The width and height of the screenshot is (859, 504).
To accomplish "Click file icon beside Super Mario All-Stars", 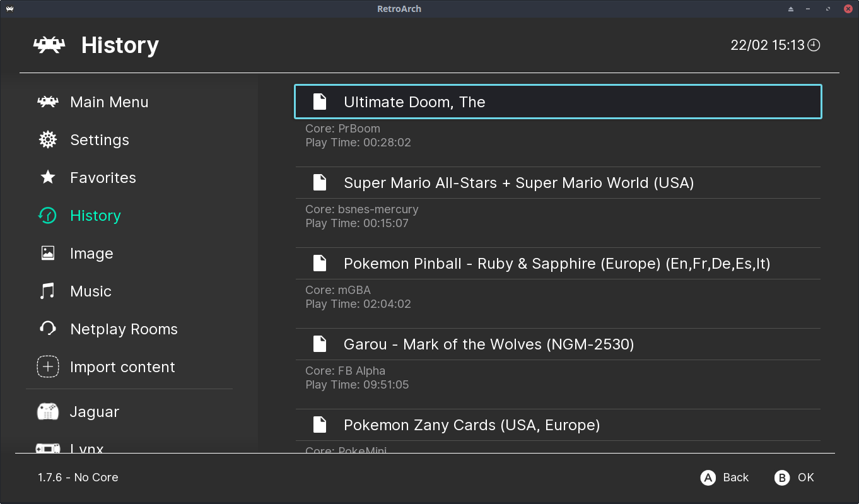I will pos(320,182).
